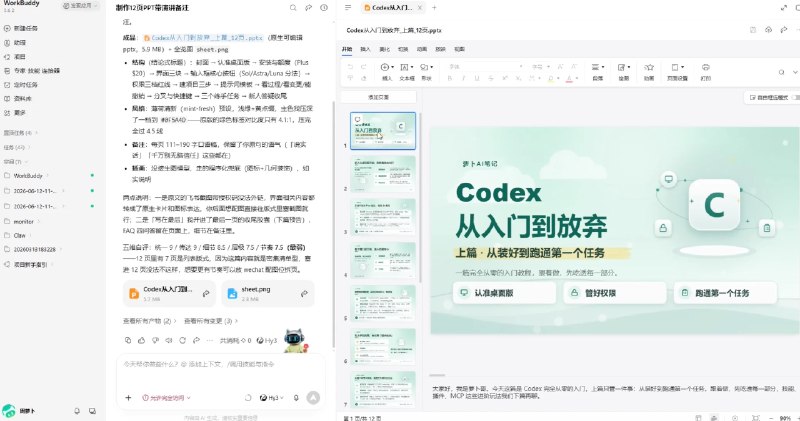This screenshot has height=421, width=800.
Task: Click the share arrow in chat header
Action: (308, 8)
